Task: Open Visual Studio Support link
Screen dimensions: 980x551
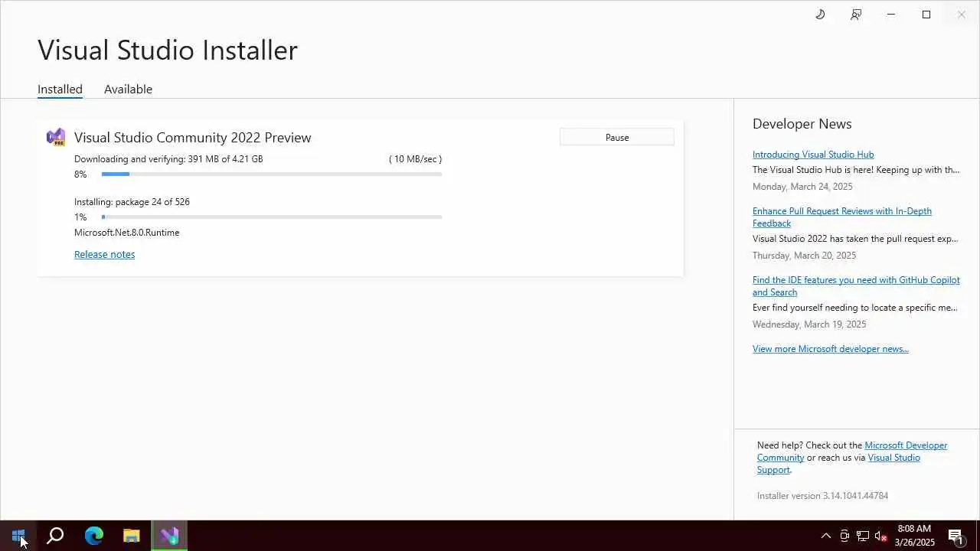Action: click(838, 463)
